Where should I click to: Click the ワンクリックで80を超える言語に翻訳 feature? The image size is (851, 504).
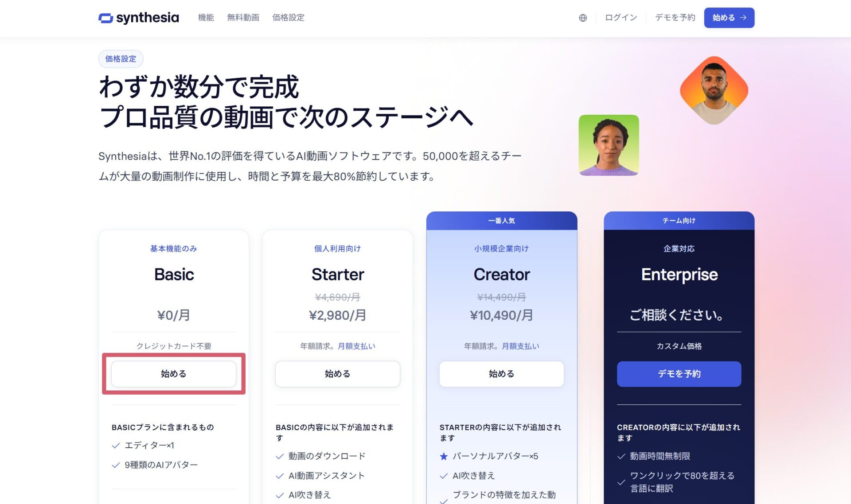click(682, 481)
